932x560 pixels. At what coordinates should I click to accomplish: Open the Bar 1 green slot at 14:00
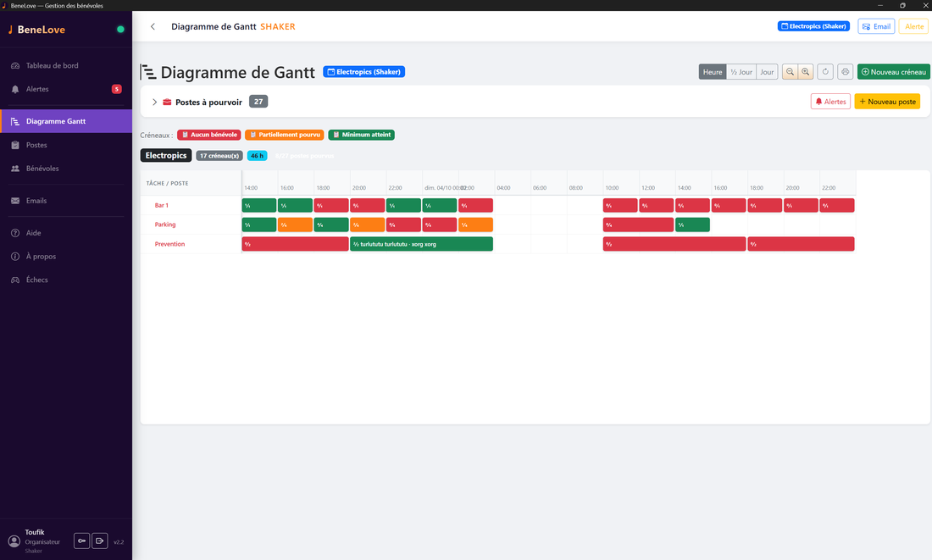259,205
